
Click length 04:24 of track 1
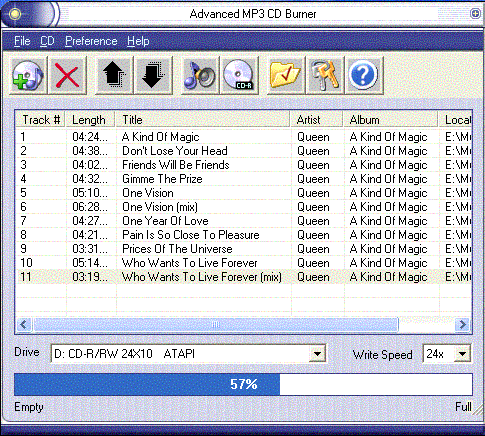(90, 137)
